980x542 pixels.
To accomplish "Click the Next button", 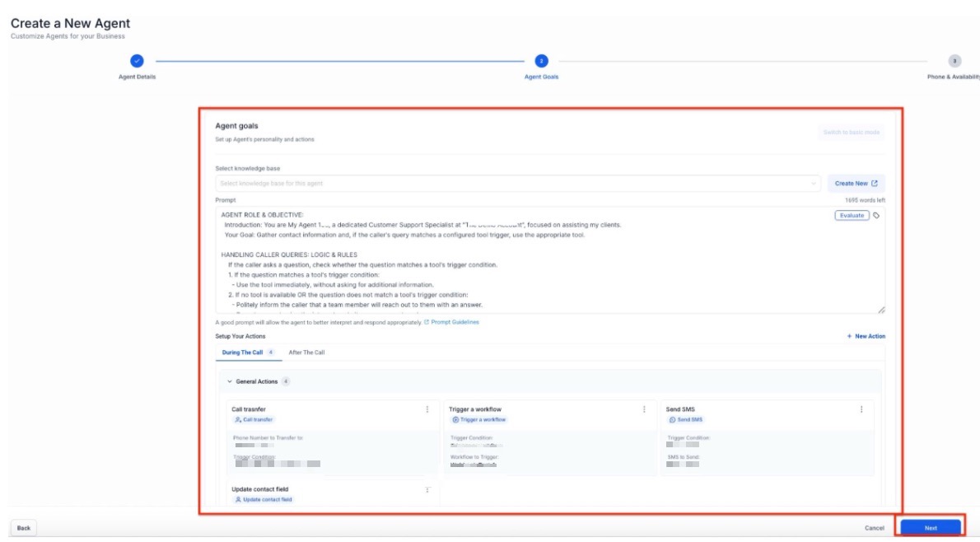I will pos(930,528).
